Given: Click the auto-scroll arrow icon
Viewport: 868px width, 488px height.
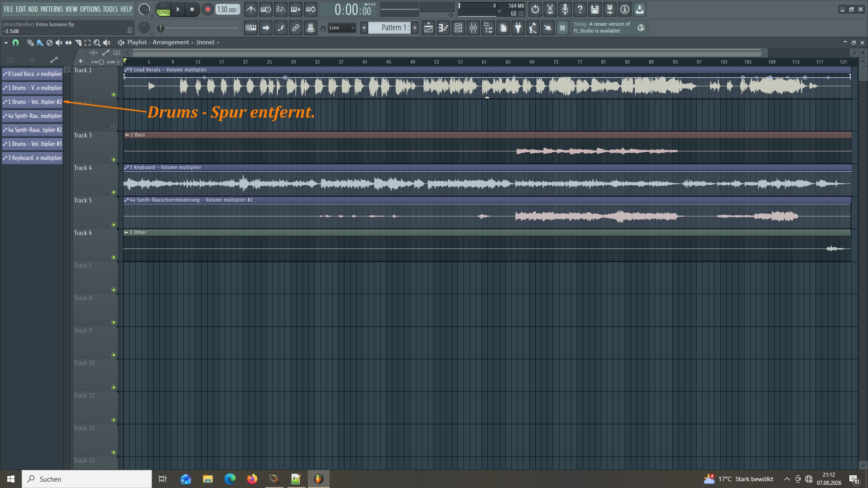Looking at the screenshot, I should click(x=266, y=28).
